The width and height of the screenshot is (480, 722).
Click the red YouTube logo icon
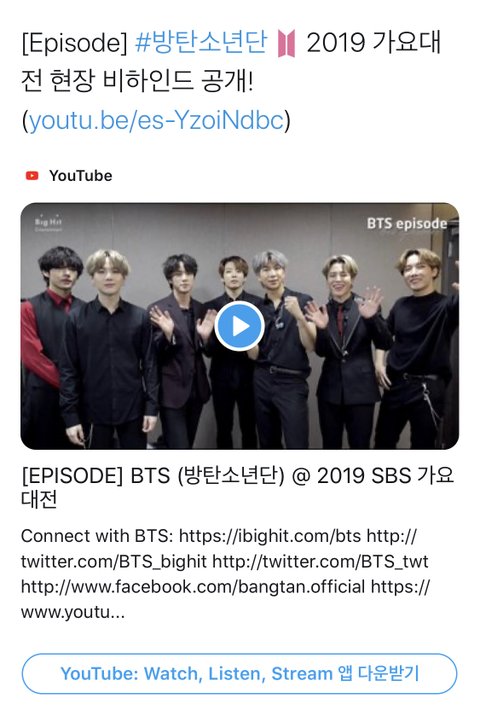click(32, 175)
